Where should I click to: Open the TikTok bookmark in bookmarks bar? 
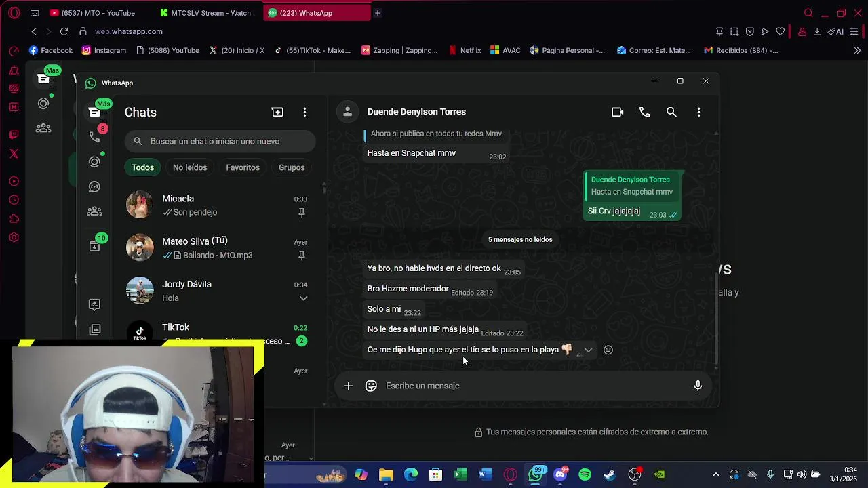(313, 50)
